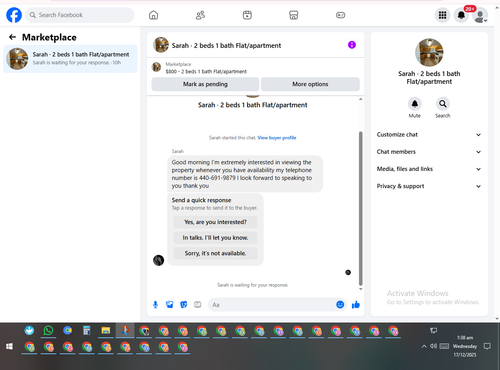Viewport: 500px width, 370px height.
Task: Select the Sarah conversation in the left sidebar list
Action: (x=70, y=59)
